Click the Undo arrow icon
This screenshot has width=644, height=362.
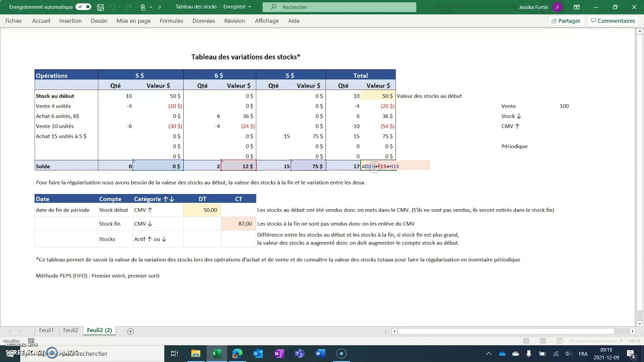point(113,7)
